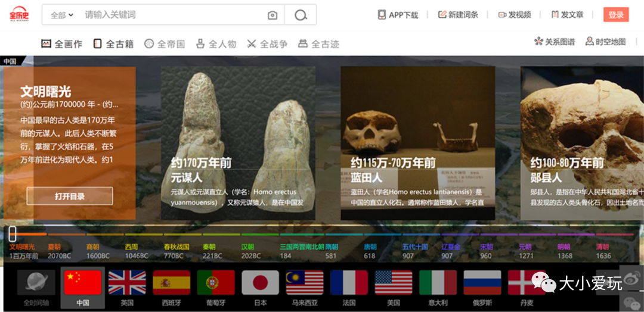Click the 全历史 logo

click(x=20, y=14)
